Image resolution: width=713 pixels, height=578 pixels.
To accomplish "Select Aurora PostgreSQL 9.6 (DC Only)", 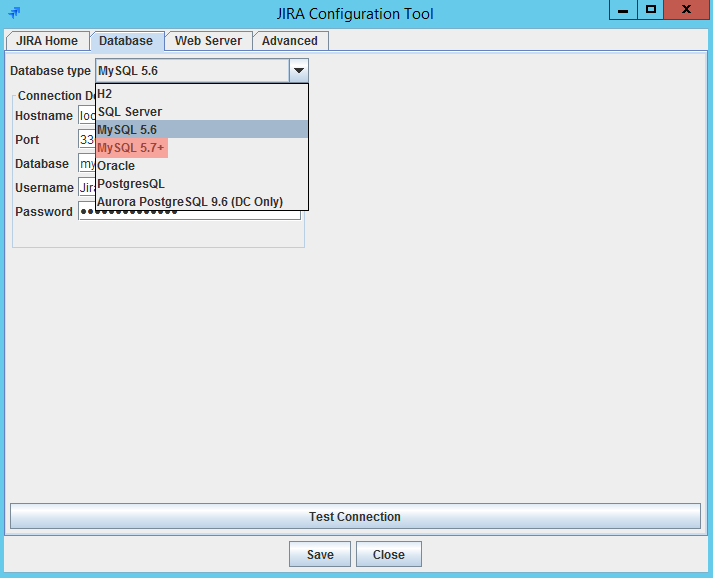I will click(x=202, y=201).
